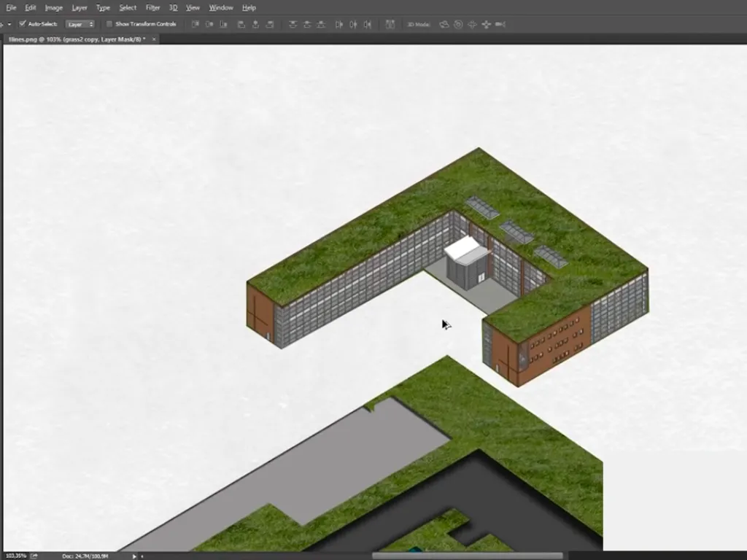Open the Window menu

click(221, 7)
